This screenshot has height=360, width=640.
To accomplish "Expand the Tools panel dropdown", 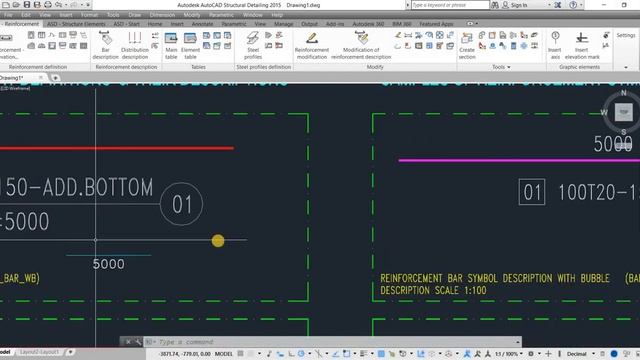I will pyautogui.click(x=501, y=67).
